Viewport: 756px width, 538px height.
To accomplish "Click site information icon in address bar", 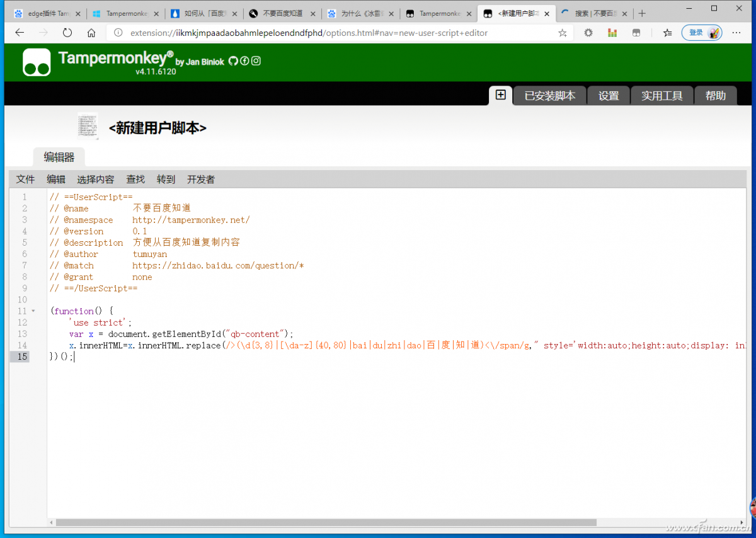I will pyautogui.click(x=117, y=33).
